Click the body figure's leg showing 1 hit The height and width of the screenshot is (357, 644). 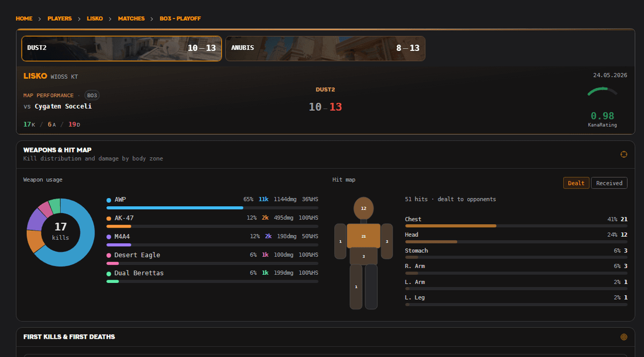coord(356,287)
